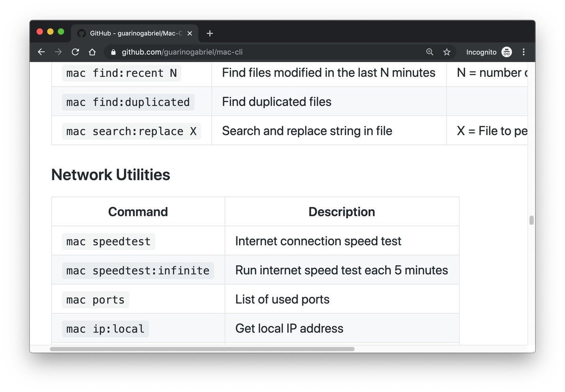565x392 pixels.
Task: Go back with the browser back arrow
Action: 41,52
